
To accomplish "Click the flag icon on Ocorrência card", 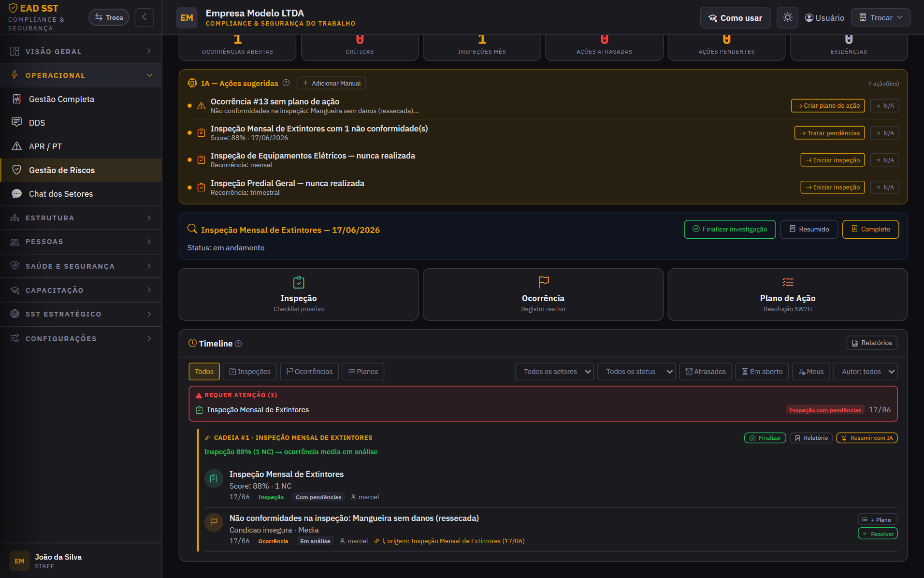I will (x=543, y=282).
